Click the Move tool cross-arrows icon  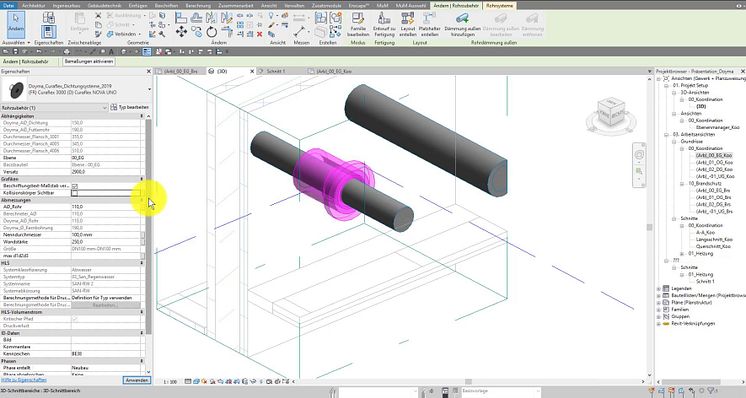pos(181,31)
